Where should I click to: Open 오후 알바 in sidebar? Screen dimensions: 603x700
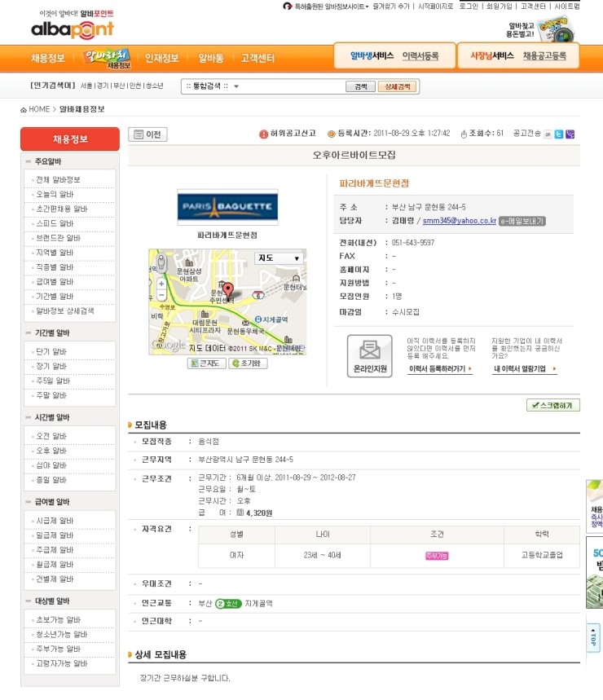(x=51, y=451)
